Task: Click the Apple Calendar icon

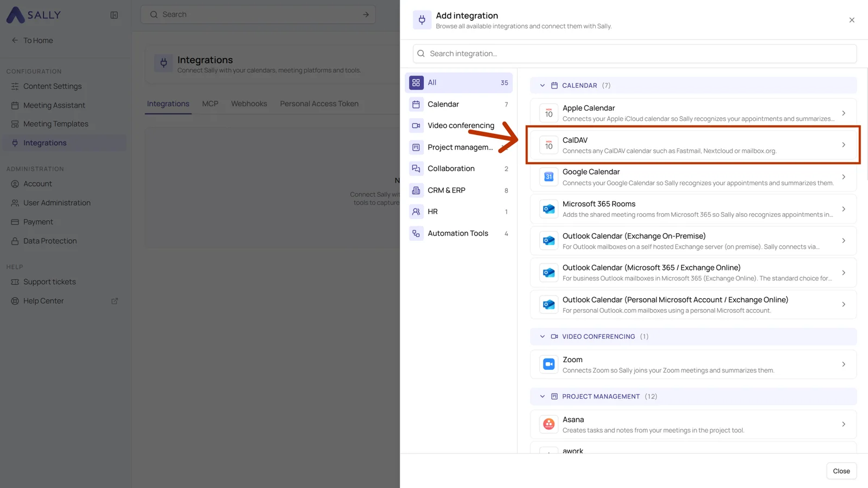Action: point(548,113)
